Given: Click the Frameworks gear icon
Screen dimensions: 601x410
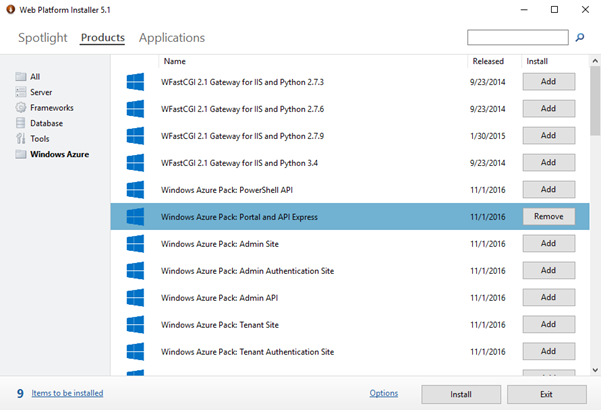Looking at the screenshot, I should coord(21,108).
